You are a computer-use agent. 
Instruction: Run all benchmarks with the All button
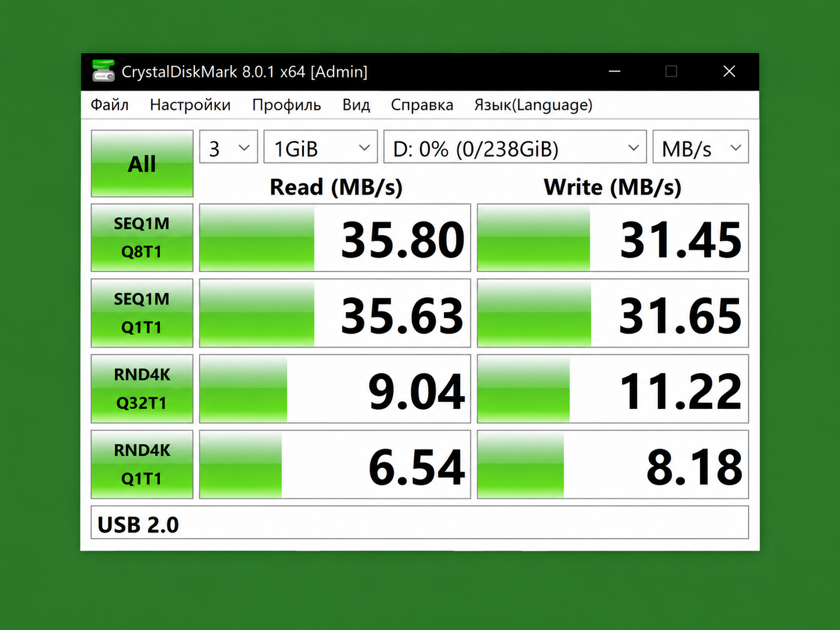point(142,164)
